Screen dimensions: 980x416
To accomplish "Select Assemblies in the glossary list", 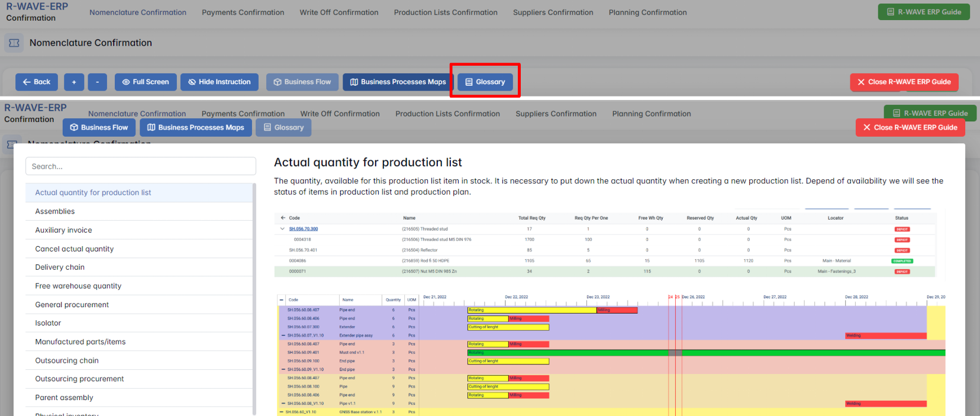I will click(55, 211).
